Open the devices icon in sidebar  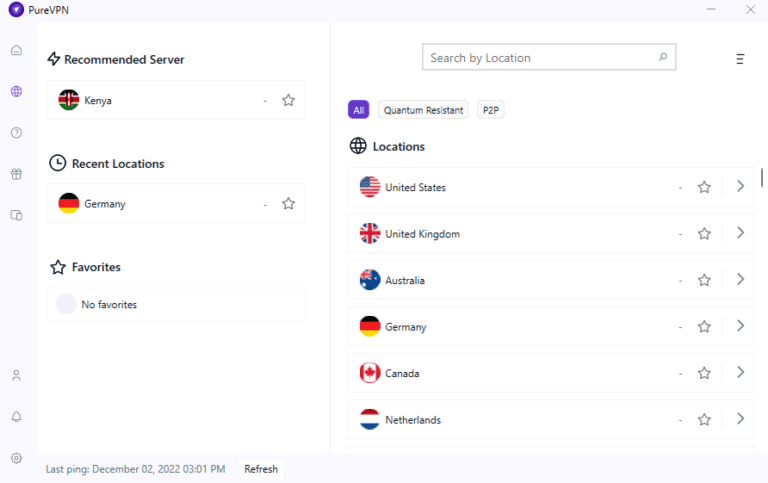(x=16, y=215)
